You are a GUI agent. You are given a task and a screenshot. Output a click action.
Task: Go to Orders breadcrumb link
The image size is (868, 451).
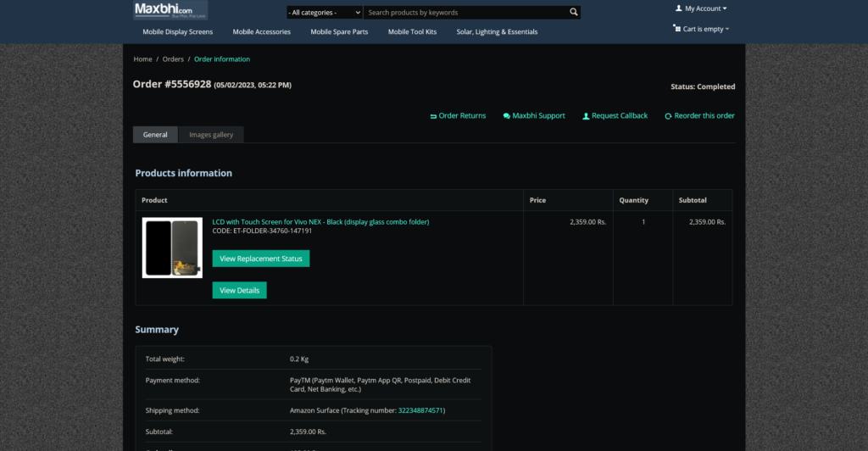(173, 59)
